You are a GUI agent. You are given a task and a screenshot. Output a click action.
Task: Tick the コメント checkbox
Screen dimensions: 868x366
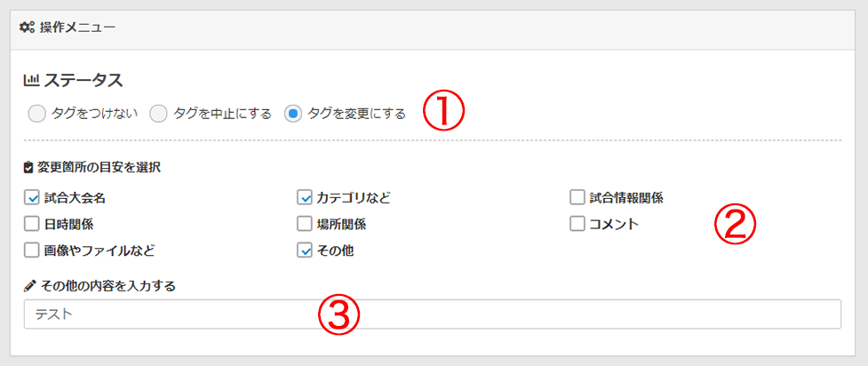(x=577, y=224)
